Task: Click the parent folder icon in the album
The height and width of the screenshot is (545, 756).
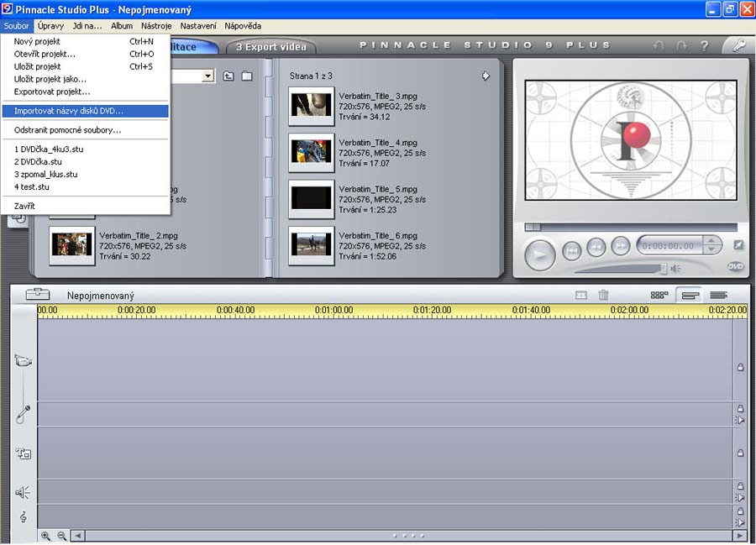Action: pos(228,76)
